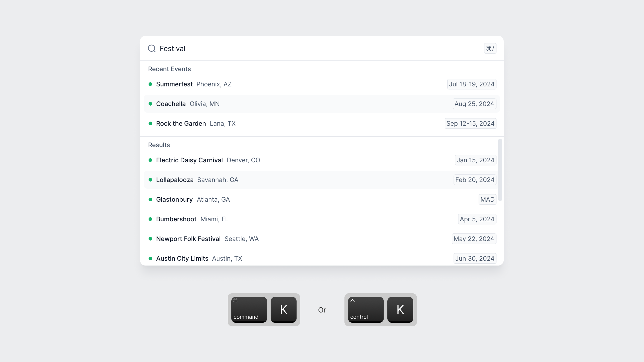Select the Rock the Garden event

pyautogui.click(x=322, y=123)
